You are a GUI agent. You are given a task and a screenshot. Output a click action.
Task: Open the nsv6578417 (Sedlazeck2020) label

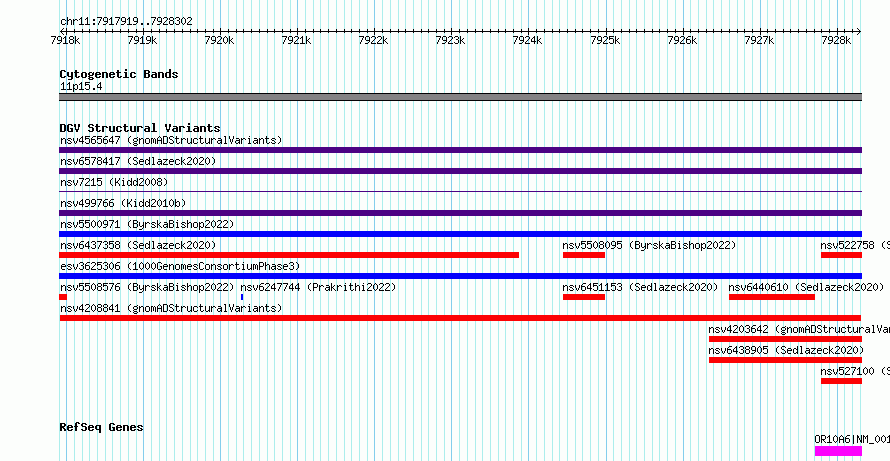pos(138,161)
